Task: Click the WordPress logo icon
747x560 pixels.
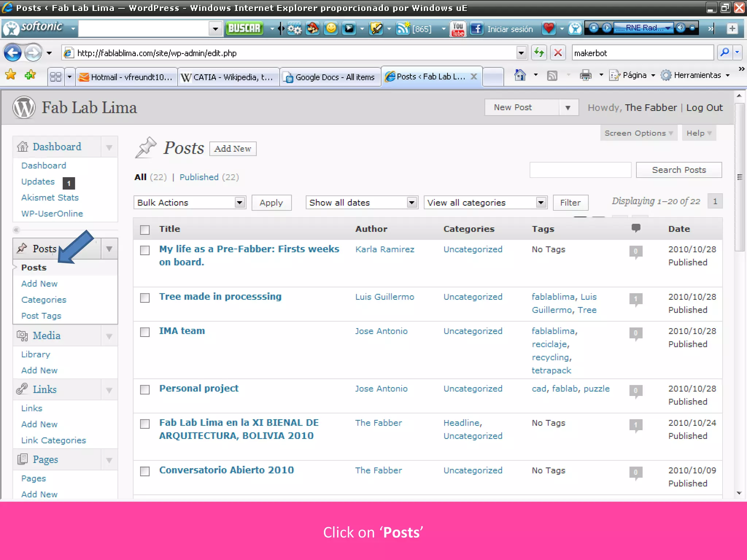Action: click(x=24, y=108)
